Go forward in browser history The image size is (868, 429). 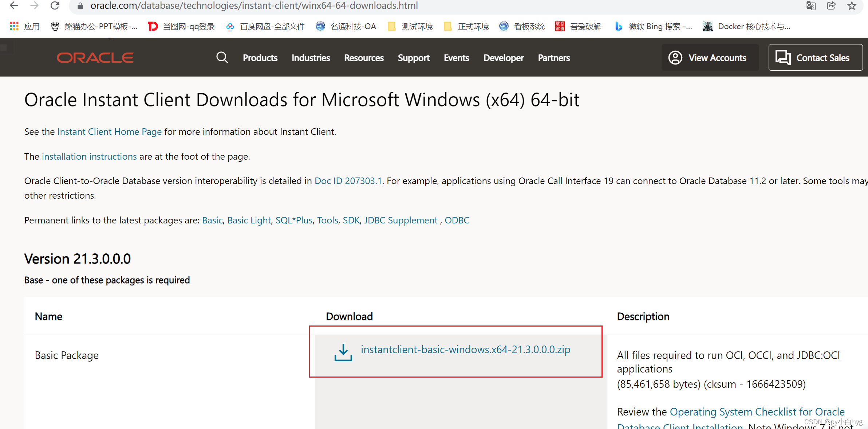pyautogui.click(x=35, y=5)
